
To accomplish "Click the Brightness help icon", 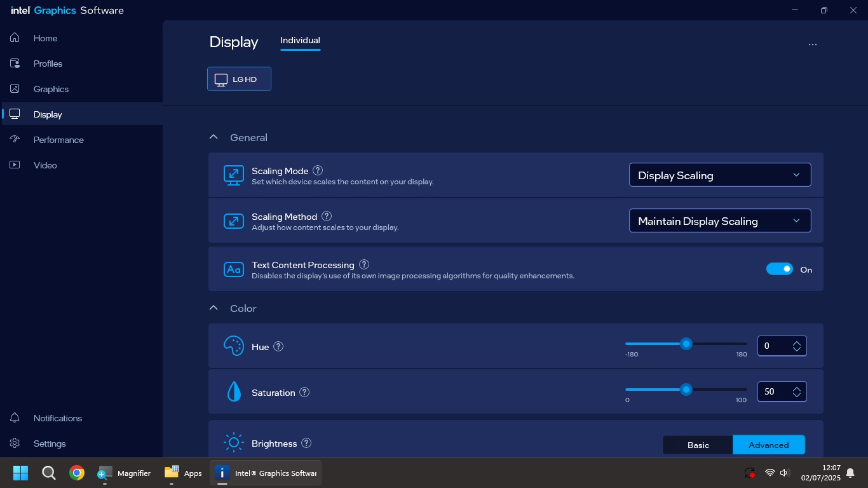I will [x=306, y=444].
